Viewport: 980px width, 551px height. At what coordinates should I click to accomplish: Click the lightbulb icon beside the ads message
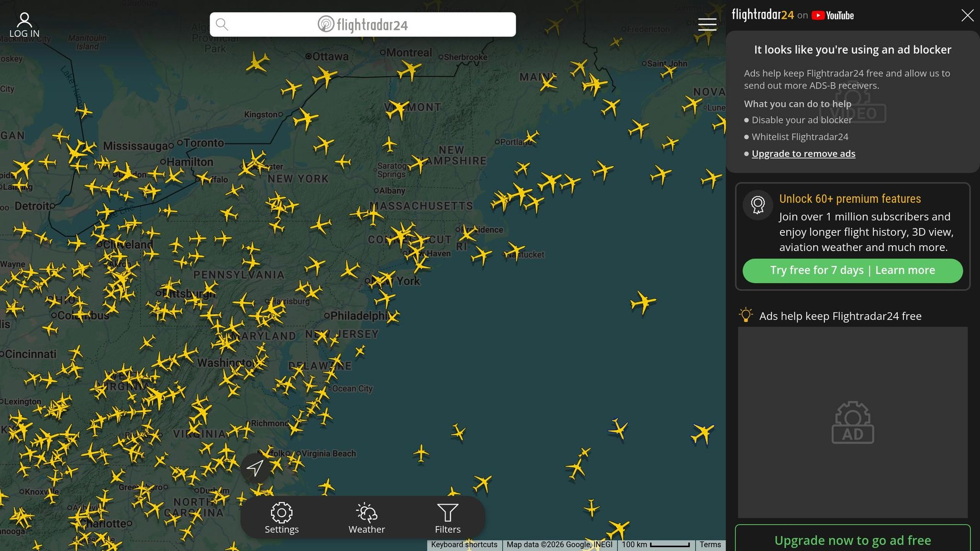point(745,316)
